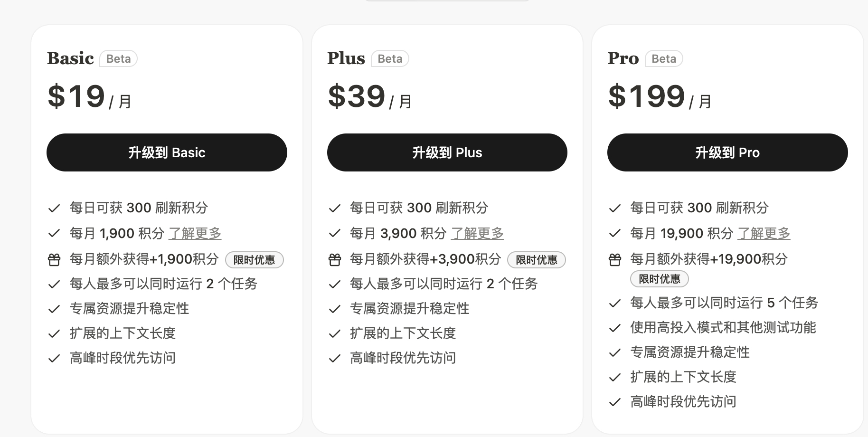Viewport: 868px width, 437px height.
Task: Click the gift icon in Basic plan
Action: tap(54, 260)
